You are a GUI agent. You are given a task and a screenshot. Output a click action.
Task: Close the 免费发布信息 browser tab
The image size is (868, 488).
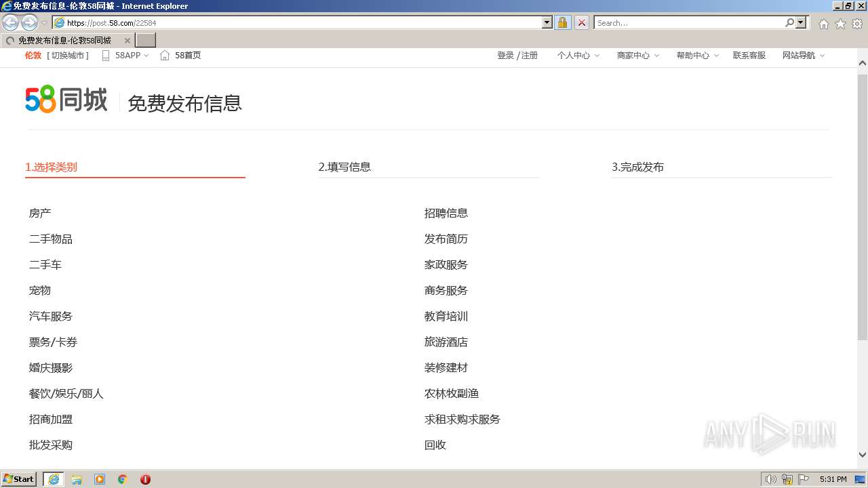point(127,41)
